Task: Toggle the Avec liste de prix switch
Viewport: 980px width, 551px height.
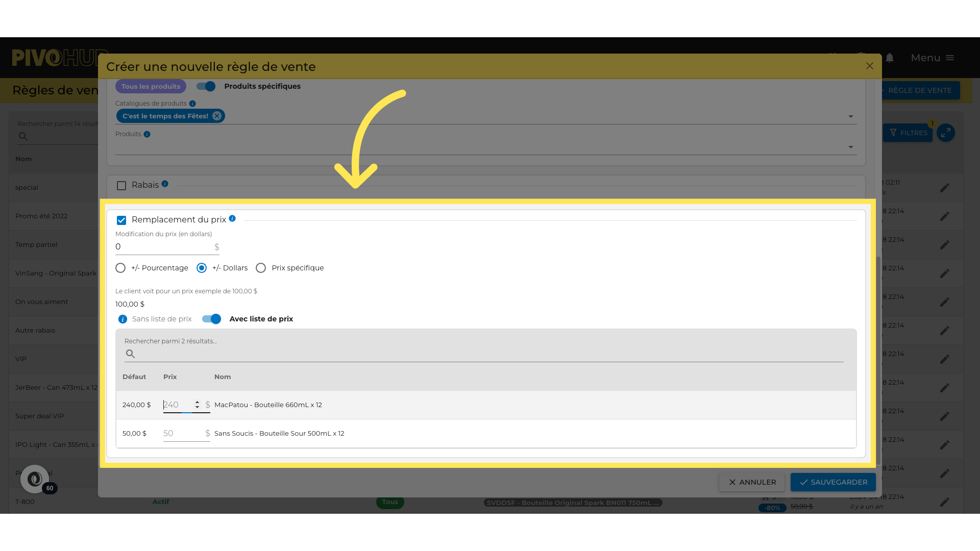Action: point(211,319)
